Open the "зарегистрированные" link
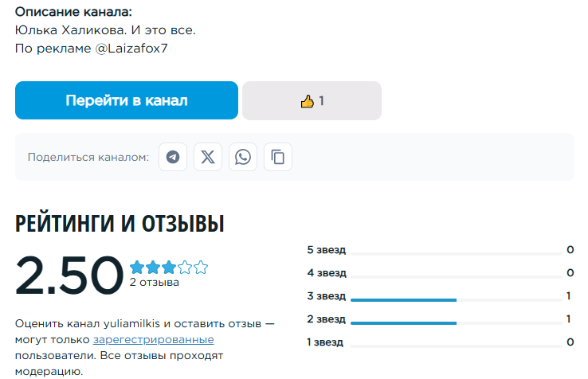 (x=154, y=340)
